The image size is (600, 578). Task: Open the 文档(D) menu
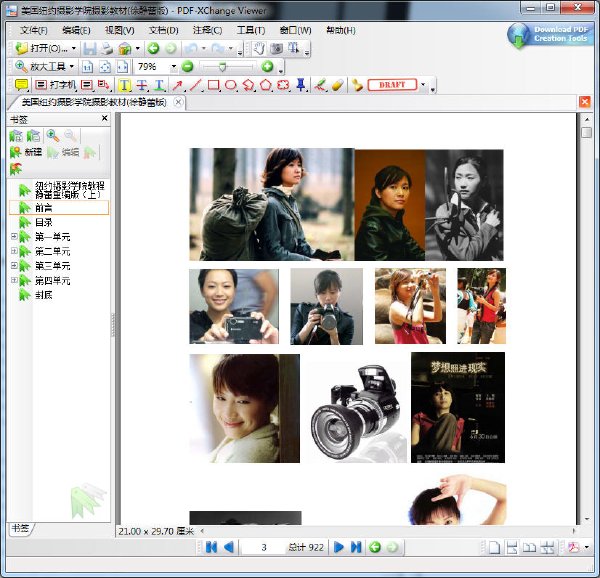tap(163, 30)
